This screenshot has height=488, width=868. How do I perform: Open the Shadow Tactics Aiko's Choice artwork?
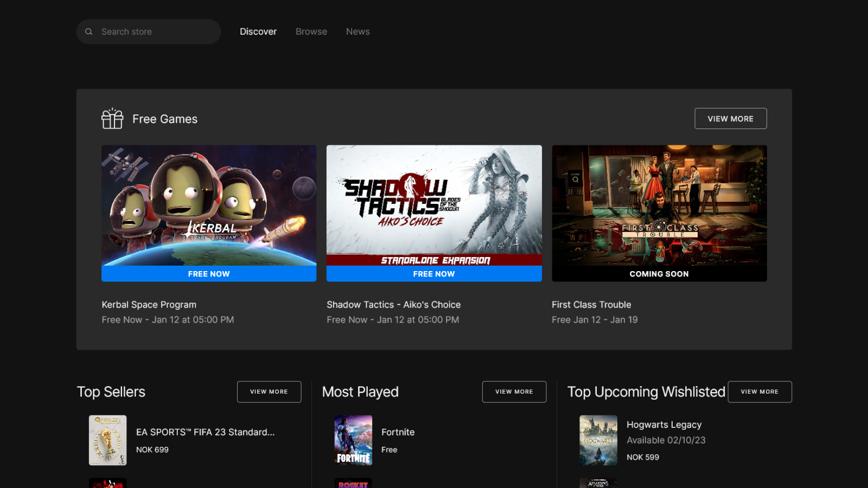(434, 206)
